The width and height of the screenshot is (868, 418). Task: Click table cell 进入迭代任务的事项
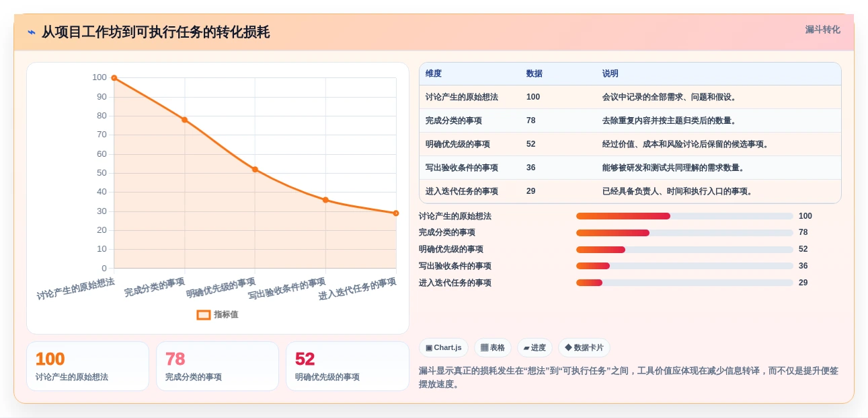pyautogui.click(x=462, y=191)
